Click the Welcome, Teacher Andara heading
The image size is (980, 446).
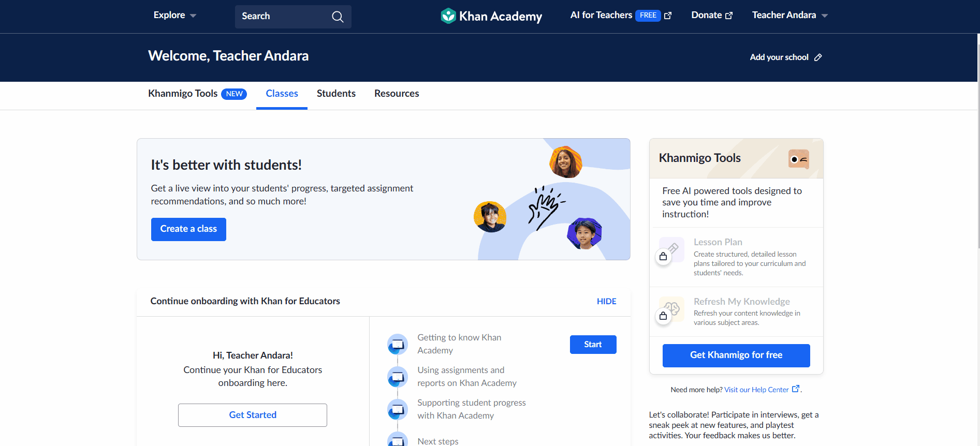[228, 56]
